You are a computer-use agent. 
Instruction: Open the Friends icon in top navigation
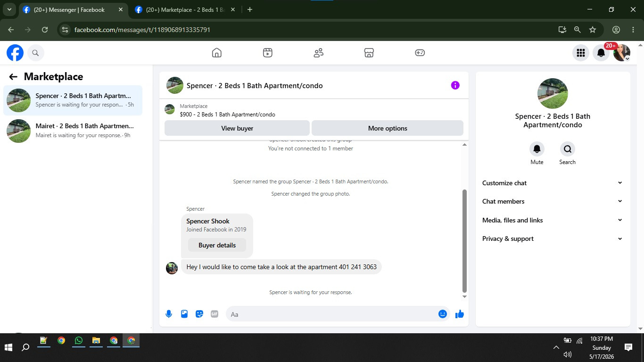319,53
